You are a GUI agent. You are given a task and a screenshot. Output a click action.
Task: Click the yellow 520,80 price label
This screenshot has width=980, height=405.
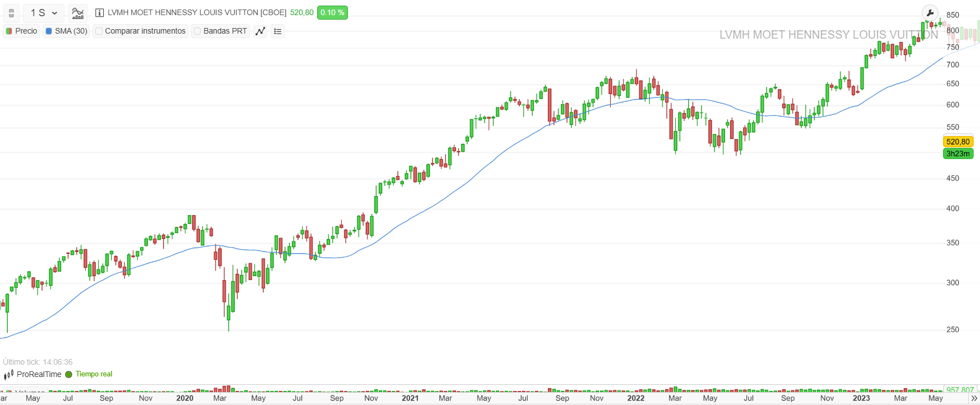[958, 142]
